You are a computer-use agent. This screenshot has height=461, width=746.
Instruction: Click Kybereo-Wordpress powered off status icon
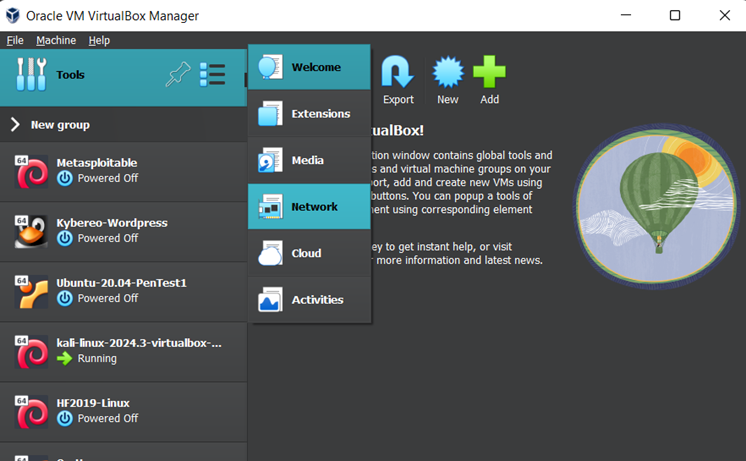click(x=65, y=238)
